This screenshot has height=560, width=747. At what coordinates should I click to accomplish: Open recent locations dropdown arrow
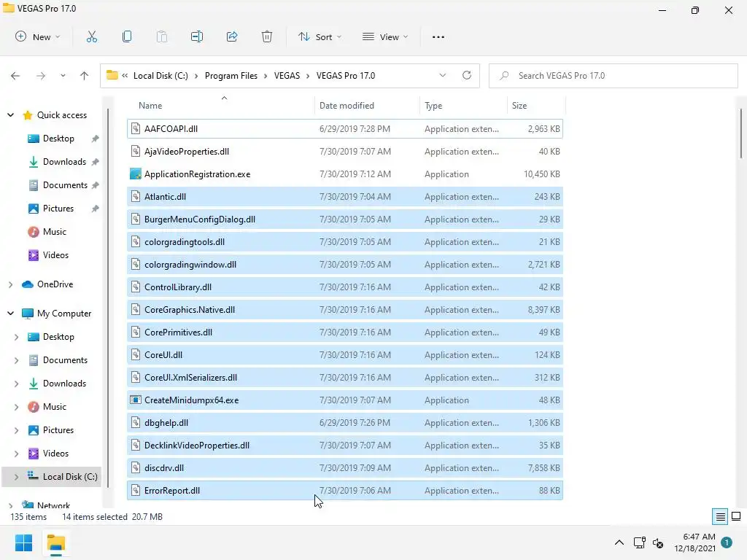click(x=63, y=76)
